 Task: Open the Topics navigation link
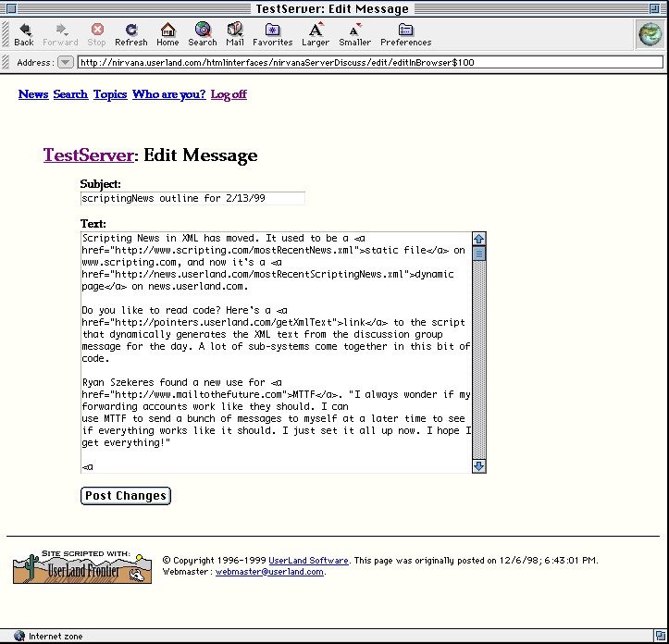coord(110,94)
